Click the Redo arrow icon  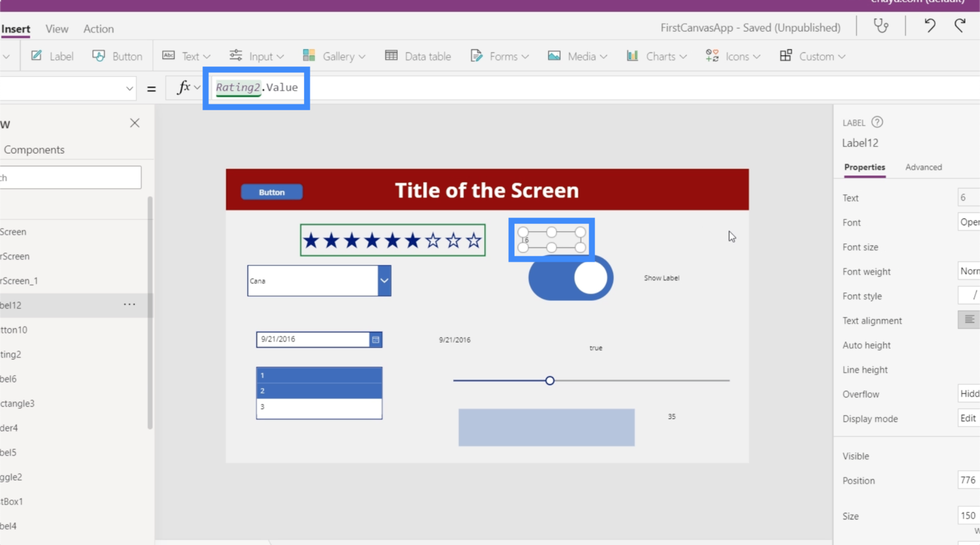(960, 26)
